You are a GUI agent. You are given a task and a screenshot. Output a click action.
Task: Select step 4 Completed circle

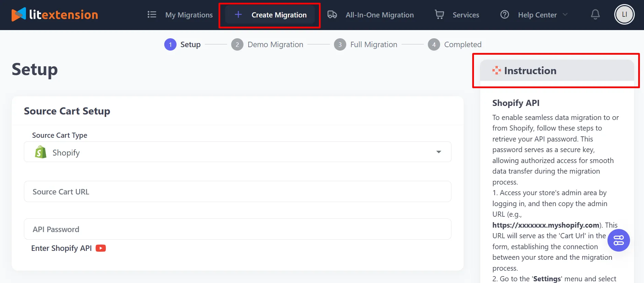pyautogui.click(x=434, y=44)
